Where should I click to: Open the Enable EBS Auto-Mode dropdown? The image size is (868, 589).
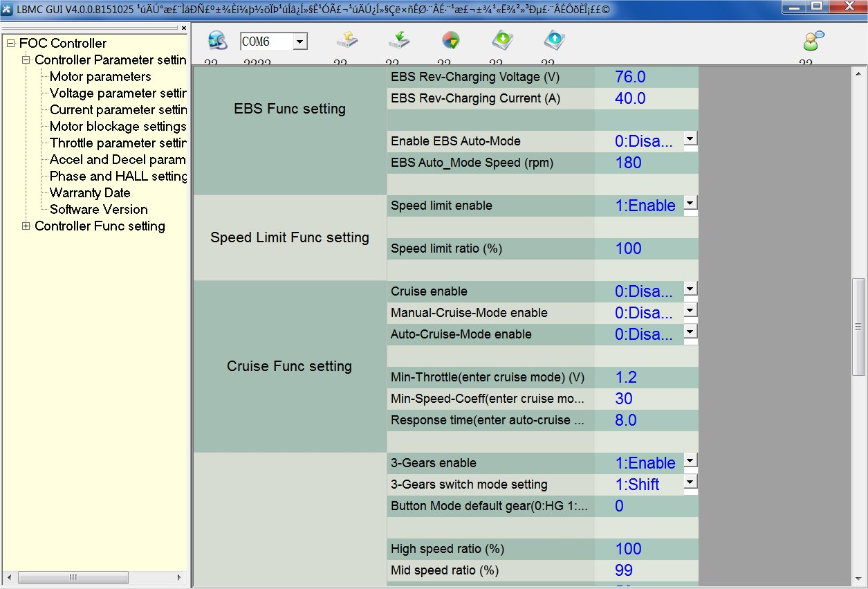690,139
